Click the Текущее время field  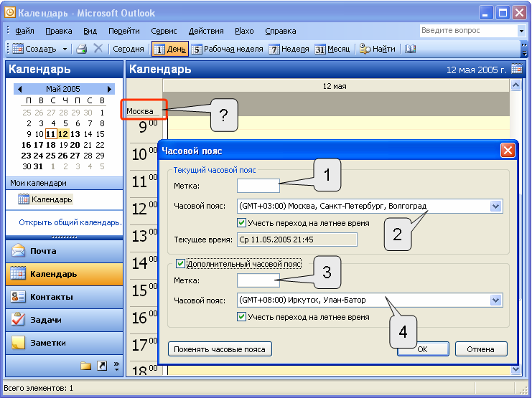pyautogui.click(x=297, y=240)
